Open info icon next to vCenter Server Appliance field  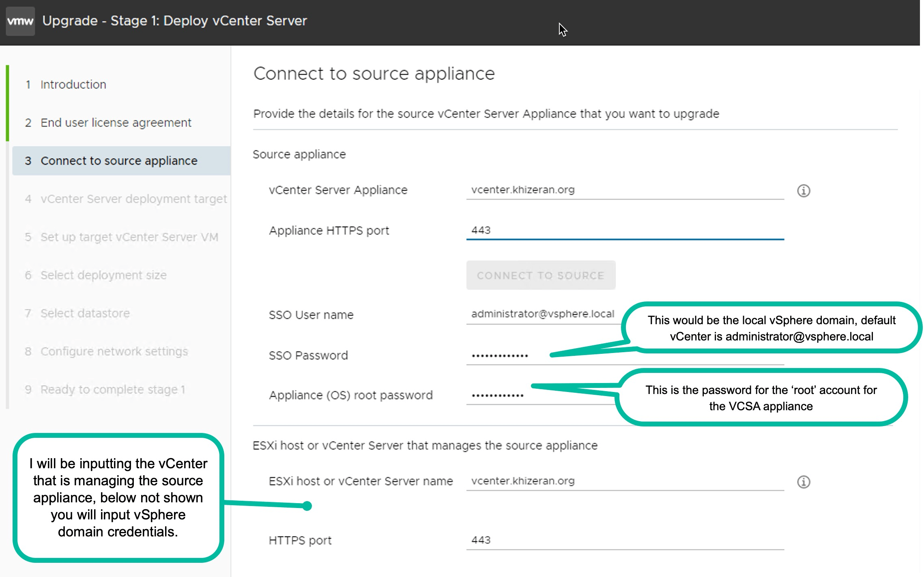tap(803, 191)
